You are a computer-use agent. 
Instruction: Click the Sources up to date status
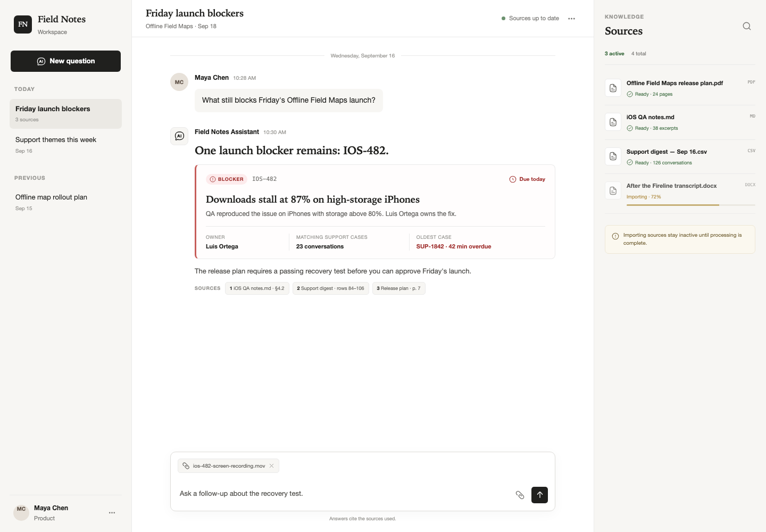tap(530, 19)
